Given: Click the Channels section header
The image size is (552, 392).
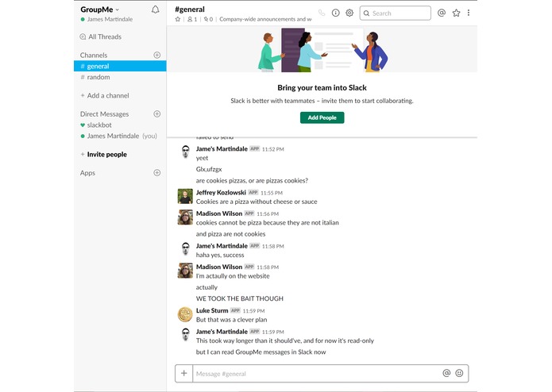Looking at the screenshot, I should click(94, 56).
